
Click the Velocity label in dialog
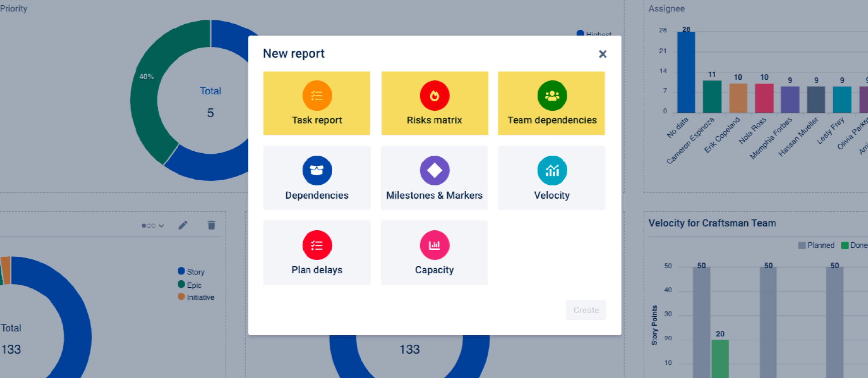pyautogui.click(x=552, y=195)
